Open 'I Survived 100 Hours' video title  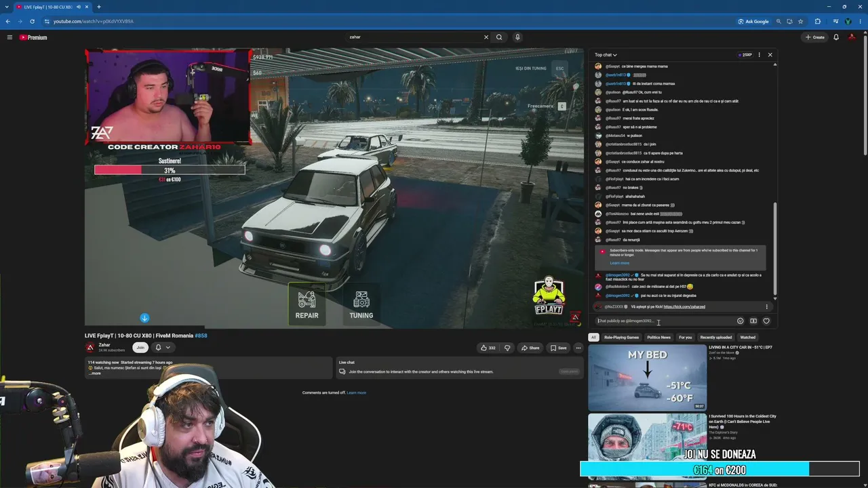(x=743, y=422)
